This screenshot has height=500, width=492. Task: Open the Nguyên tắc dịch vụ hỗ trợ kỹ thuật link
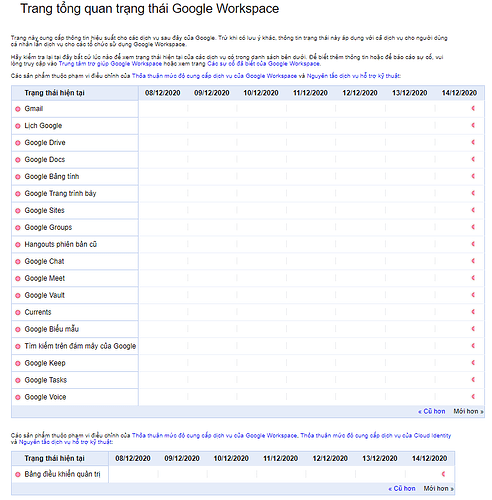353,76
